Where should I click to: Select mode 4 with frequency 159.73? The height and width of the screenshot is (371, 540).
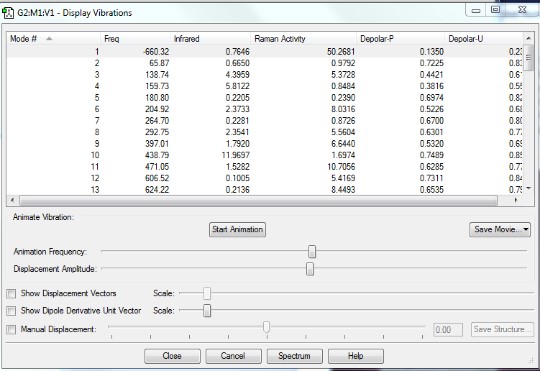pos(264,86)
